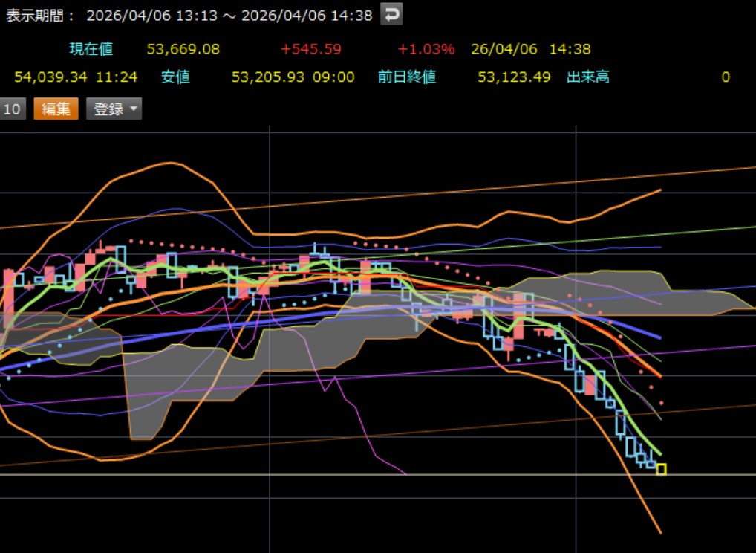The image size is (756, 553).
Task: Click the 前日終値 value 53,123.49
Action: coord(514,77)
